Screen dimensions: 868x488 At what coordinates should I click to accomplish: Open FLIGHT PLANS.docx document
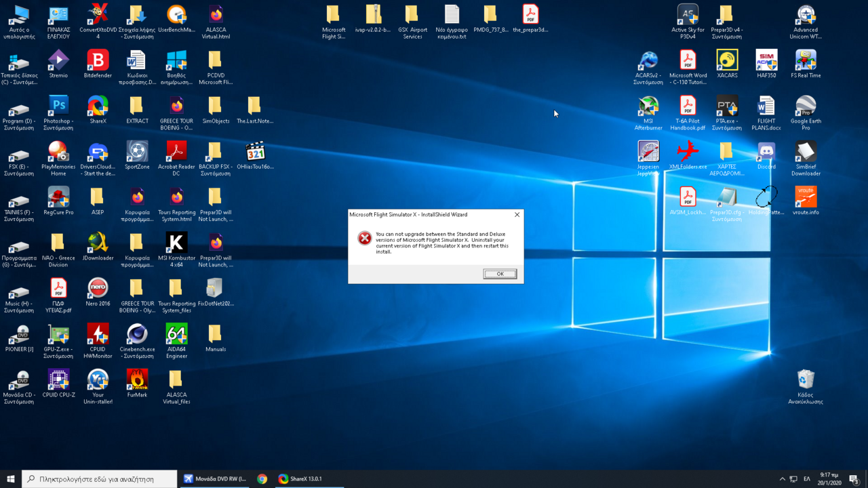tap(766, 113)
